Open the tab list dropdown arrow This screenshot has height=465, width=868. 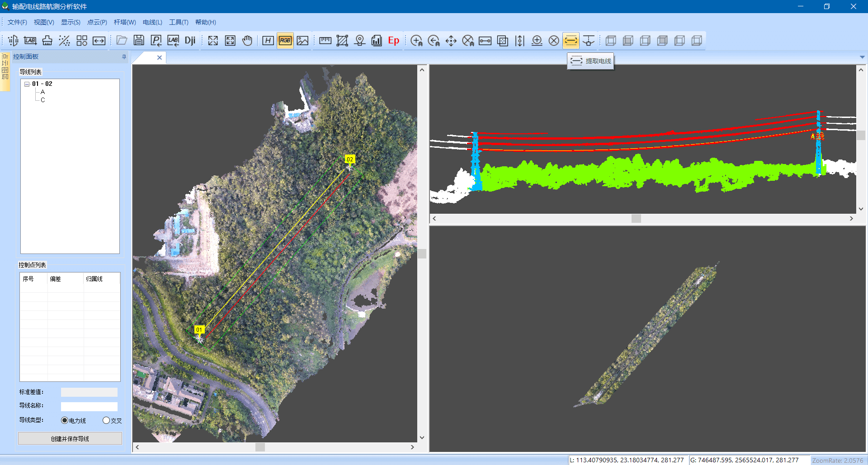tap(862, 57)
